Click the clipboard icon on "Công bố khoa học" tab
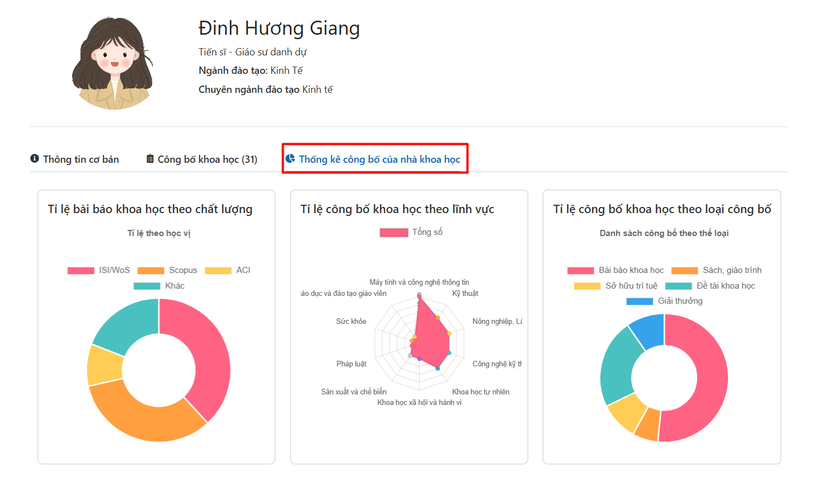Viewport: 827px width, 504px height. tap(149, 158)
